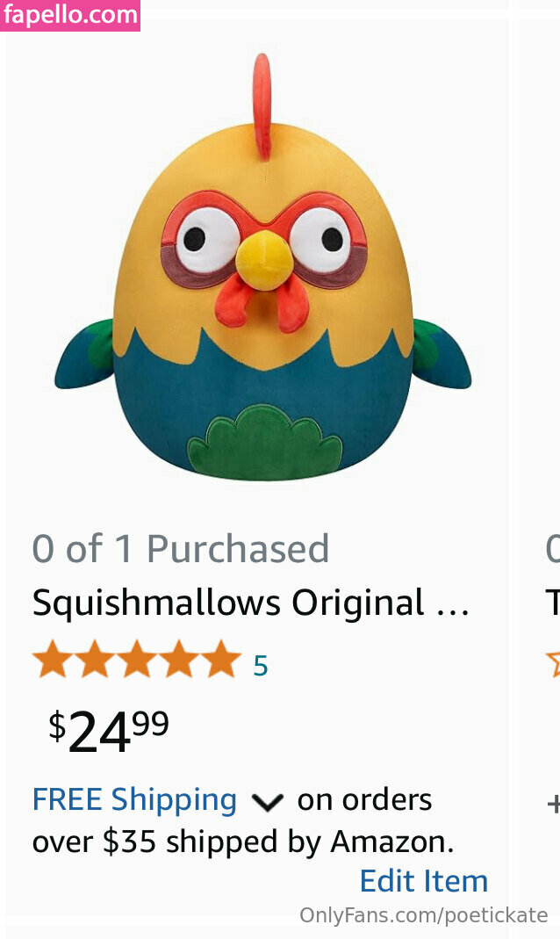
Task: Click the OnlyFans.com/poetickate watermark text
Action: pyautogui.click(x=423, y=915)
